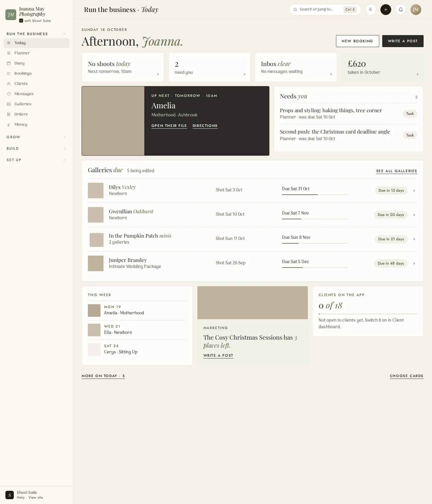Click the progress bar under Due Sat 31 Oct

coord(315,195)
